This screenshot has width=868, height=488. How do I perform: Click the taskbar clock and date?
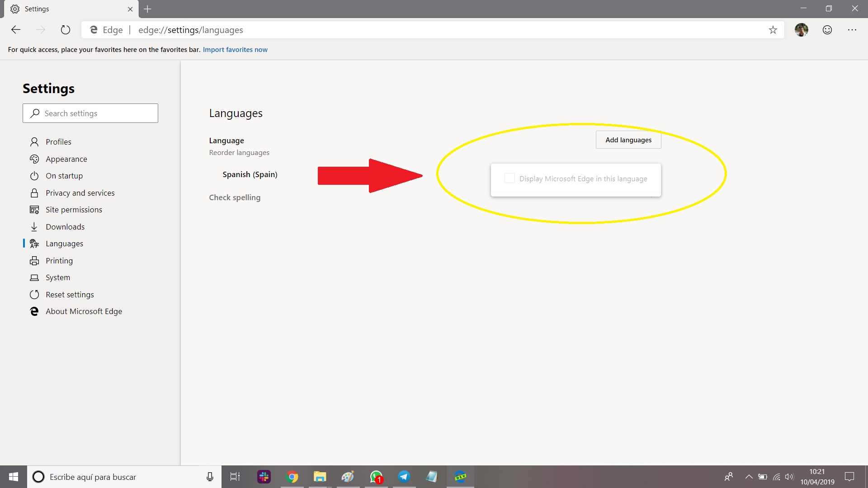click(817, 477)
